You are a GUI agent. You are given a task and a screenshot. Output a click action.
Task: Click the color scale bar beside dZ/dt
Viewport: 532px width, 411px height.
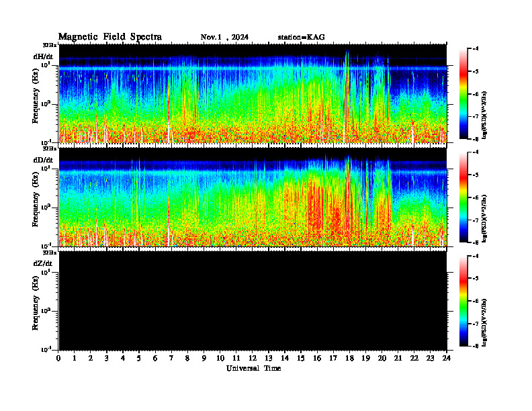pos(463,301)
